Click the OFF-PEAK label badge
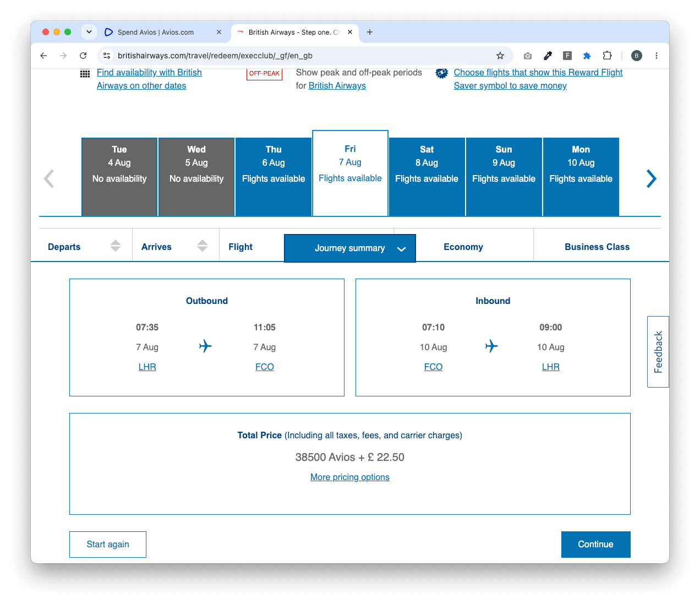This screenshot has height=604, width=700. (x=264, y=74)
